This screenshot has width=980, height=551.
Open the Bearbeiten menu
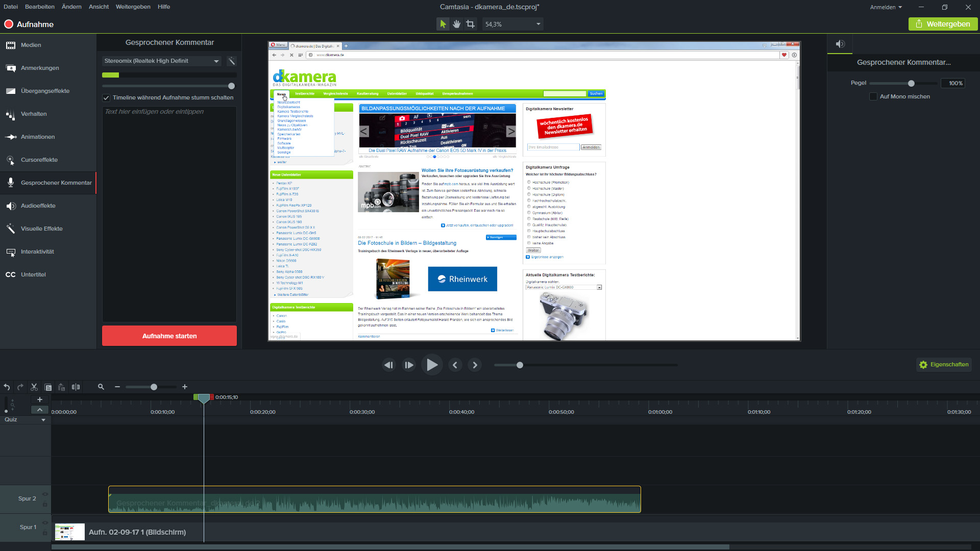coord(39,7)
